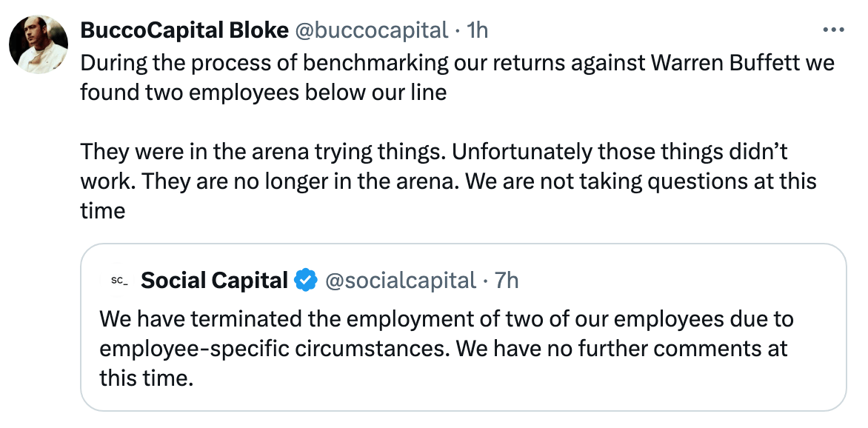Image resolution: width=868 pixels, height=428 pixels.
Task: Click 'found two employees below our line'
Action: (x=263, y=94)
